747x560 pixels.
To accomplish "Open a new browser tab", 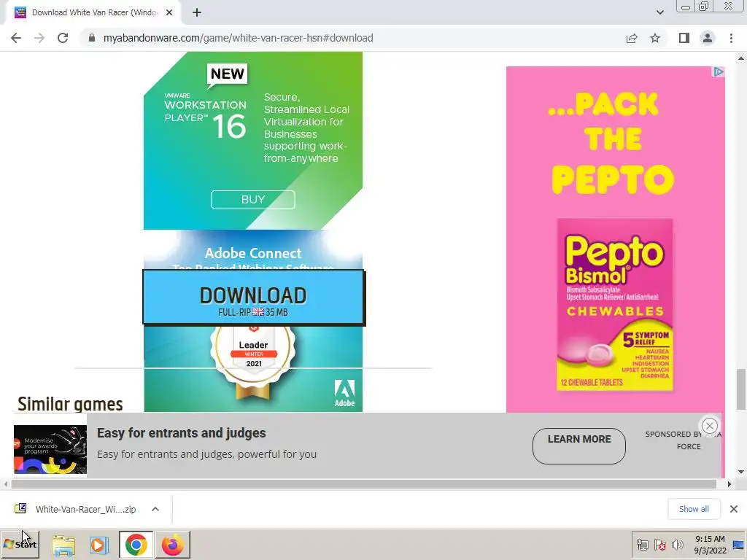I will pyautogui.click(x=197, y=12).
